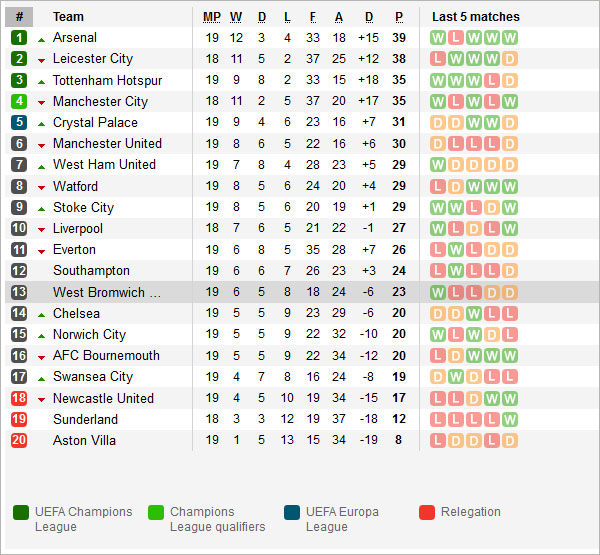
Task: Sort table by the P points header
Action: (399, 17)
